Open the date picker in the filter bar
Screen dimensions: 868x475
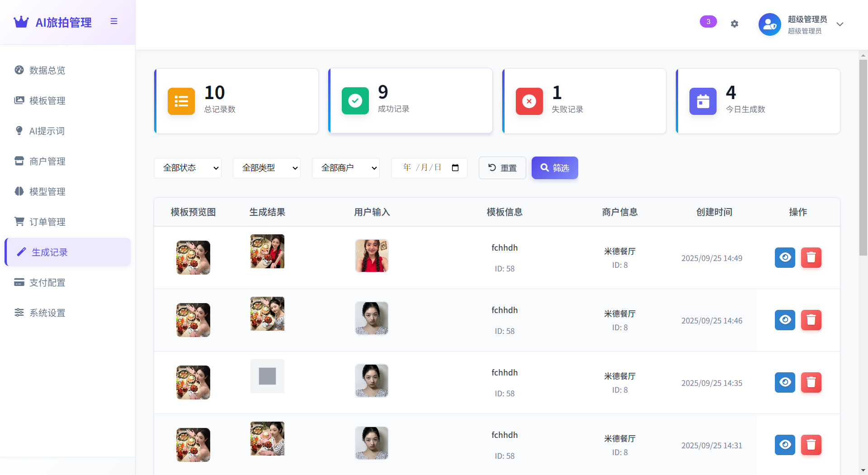[455, 167]
